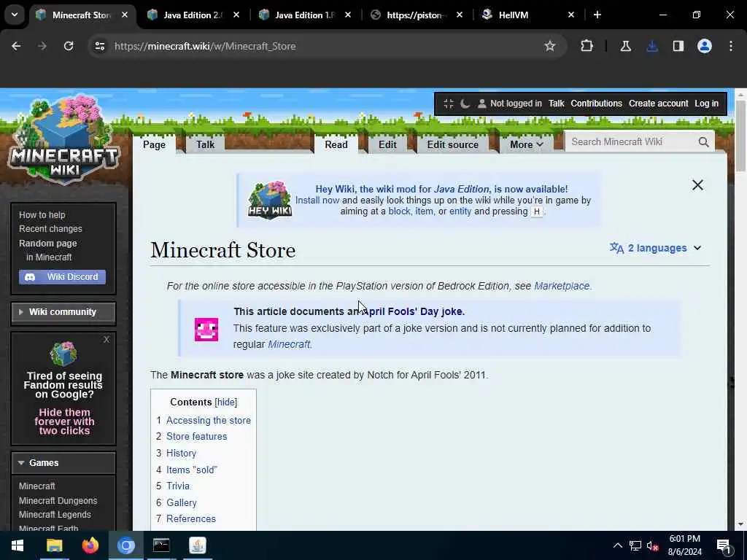Click the entity link in banner

(460, 211)
